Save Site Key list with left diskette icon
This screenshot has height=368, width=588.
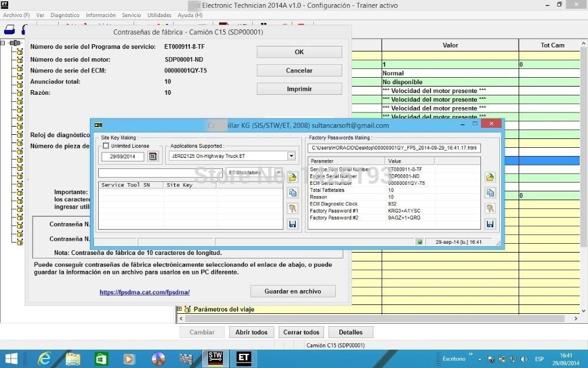pyautogui.click(x=293, y=224)
